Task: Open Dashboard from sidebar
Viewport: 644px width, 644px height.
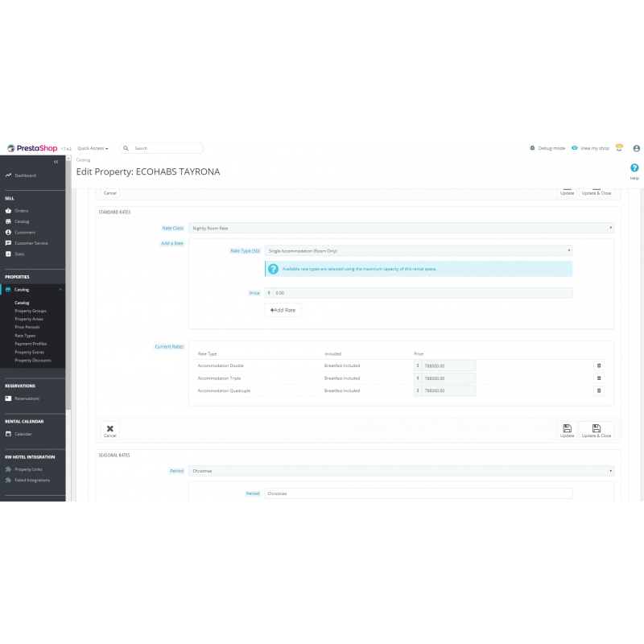Action: tap(25, 175)
